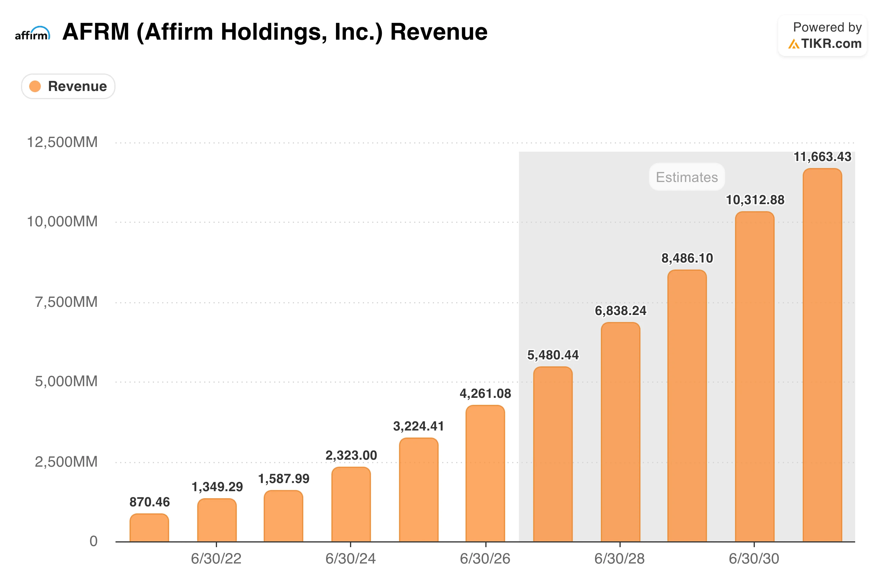Select the 5,480.44 estimate bar
The height and width of the screenshot is (588, 882).
pos(553,454)
